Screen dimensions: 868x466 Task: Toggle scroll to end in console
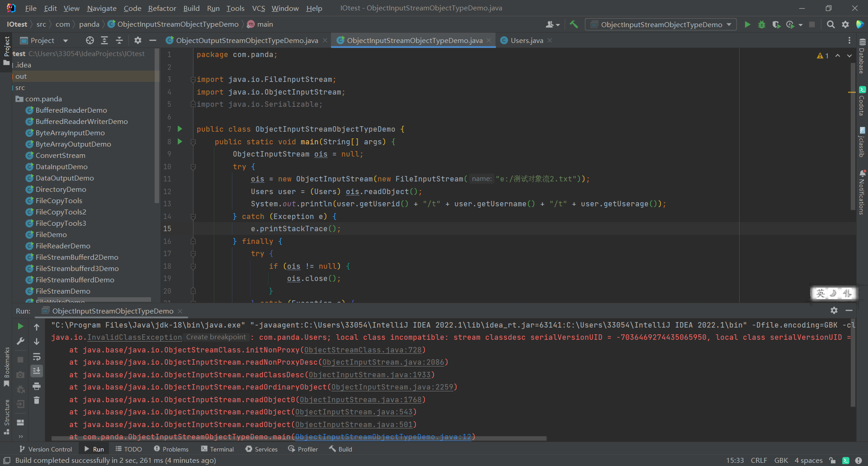point(37,371)
